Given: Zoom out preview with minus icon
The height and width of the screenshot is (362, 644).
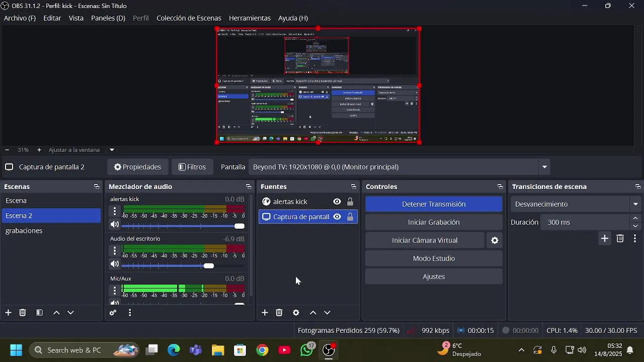Looking at the screenshot, I should tap(7, 150).
